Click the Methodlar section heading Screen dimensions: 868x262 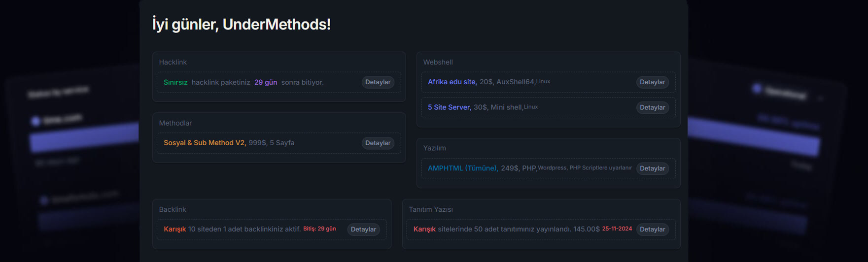click(x=175, y=123)
